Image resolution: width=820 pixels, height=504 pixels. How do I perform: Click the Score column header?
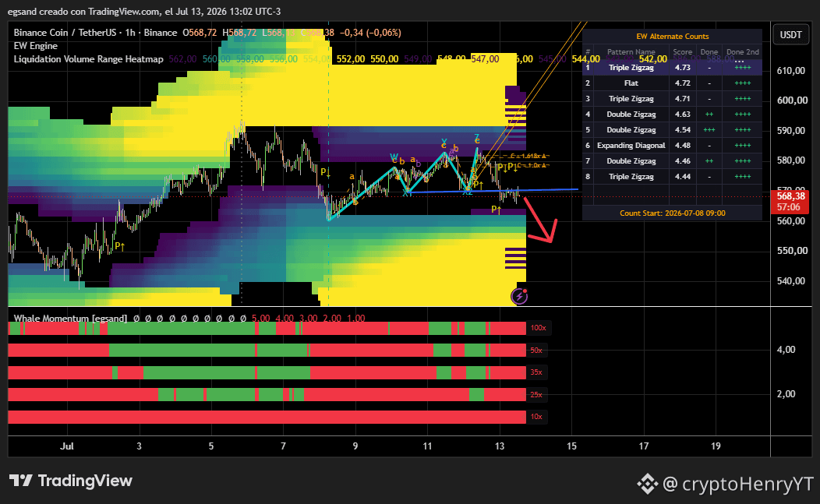(x=683, y=51)
